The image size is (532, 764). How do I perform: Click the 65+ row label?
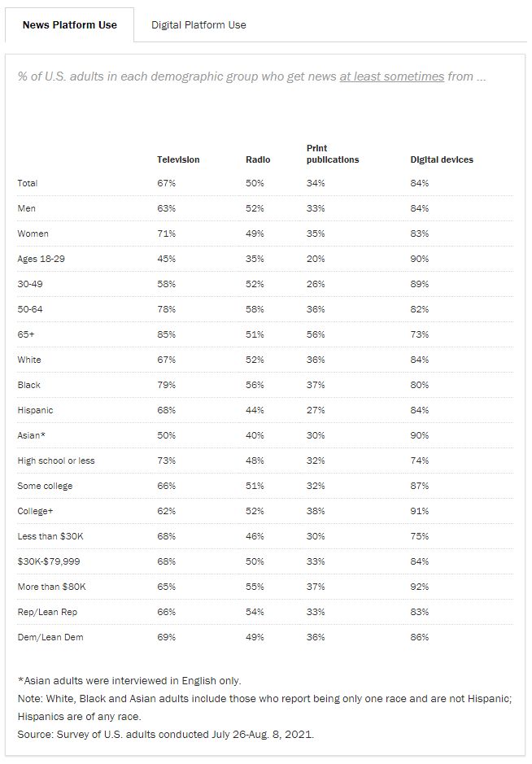(26, 334)
